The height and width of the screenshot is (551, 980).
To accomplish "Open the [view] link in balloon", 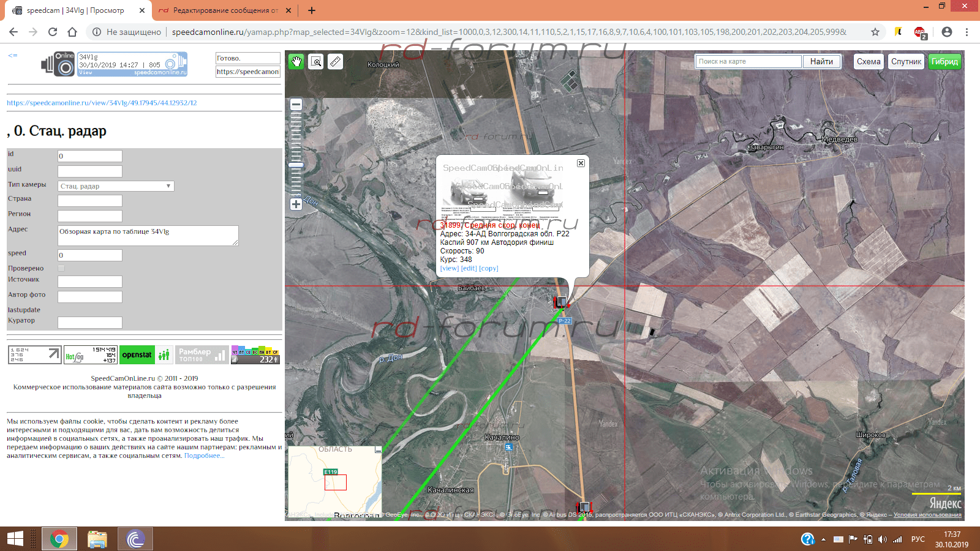I will (449, 268).
